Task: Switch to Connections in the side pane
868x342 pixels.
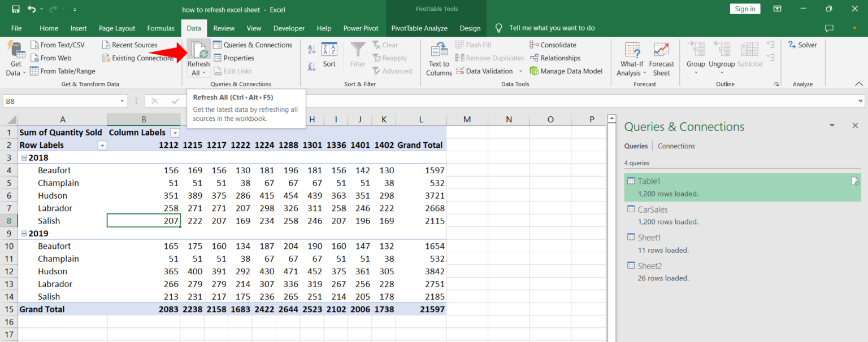Action: coord(676,146)
